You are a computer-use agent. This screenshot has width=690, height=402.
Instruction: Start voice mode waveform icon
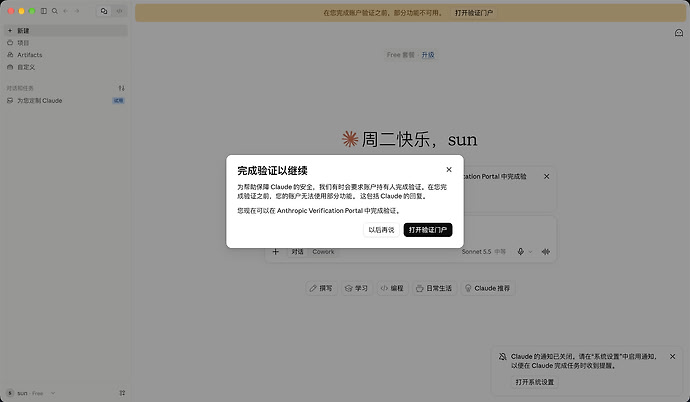[x=546, y=252]
